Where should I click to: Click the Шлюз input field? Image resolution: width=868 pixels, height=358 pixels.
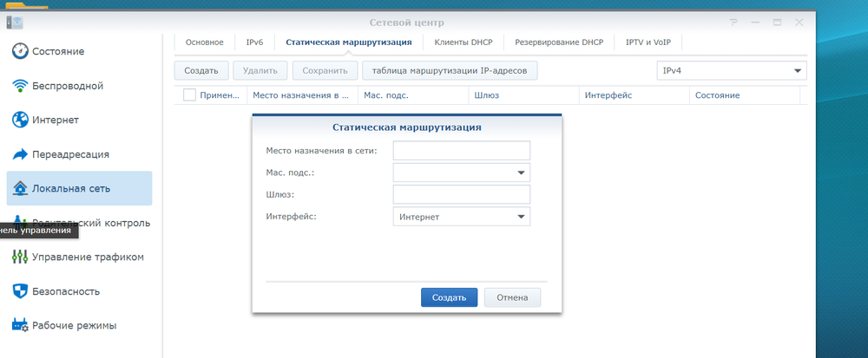[x=461, y=194]
